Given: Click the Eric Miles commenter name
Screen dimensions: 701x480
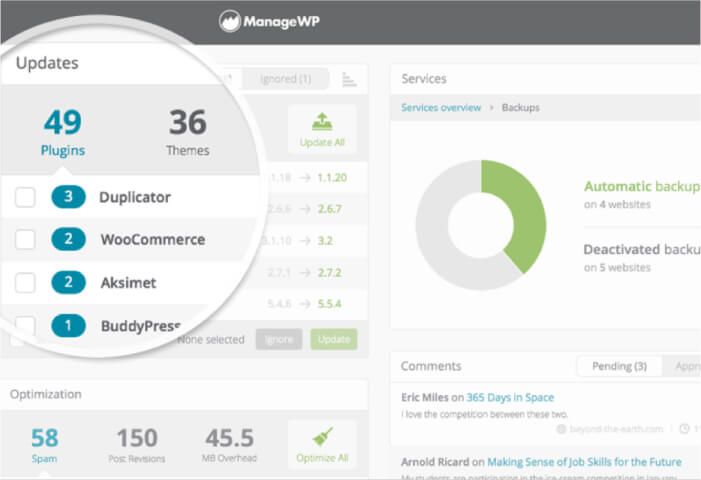Looking at the screenshot, I should [x=425, y=397].
